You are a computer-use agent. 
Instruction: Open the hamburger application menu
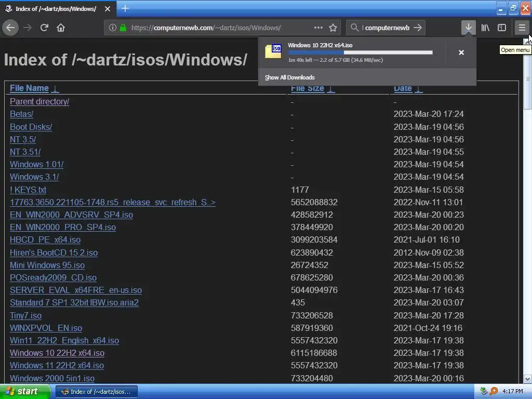click(522, 28)
